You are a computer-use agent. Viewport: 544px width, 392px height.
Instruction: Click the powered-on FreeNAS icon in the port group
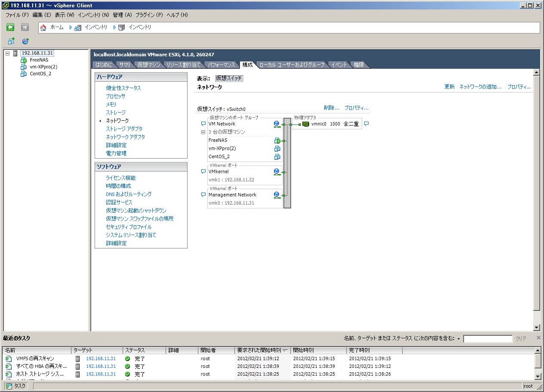[277, 140]
